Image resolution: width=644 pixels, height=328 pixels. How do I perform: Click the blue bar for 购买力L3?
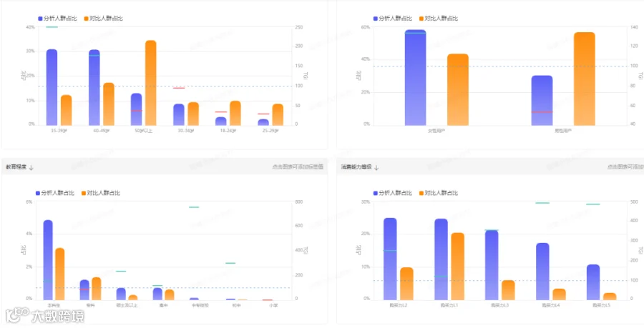tap(492, 265)
